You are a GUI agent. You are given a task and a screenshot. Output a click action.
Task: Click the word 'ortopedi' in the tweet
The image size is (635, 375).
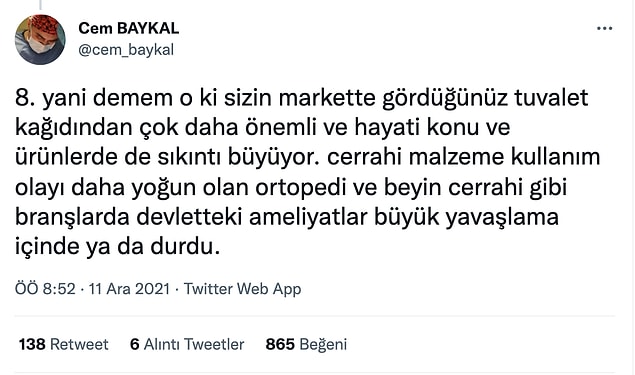coord(296,188)
